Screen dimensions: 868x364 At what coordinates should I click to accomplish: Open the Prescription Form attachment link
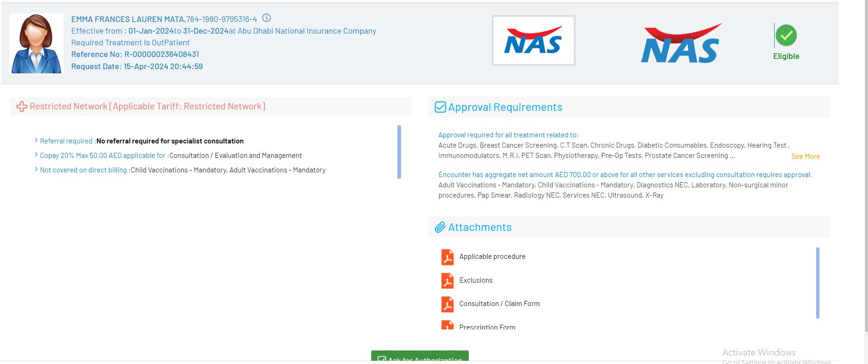pyautogui.click(x=487, y=327)
